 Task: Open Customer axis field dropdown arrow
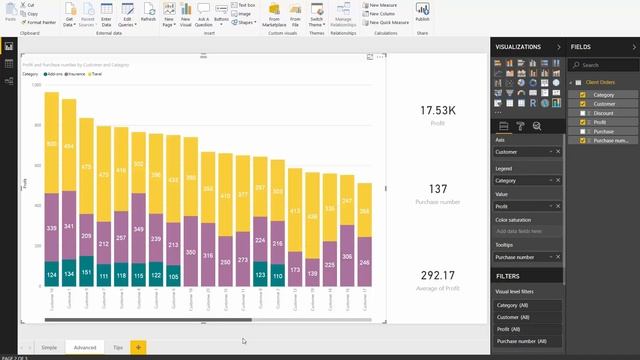551,152
